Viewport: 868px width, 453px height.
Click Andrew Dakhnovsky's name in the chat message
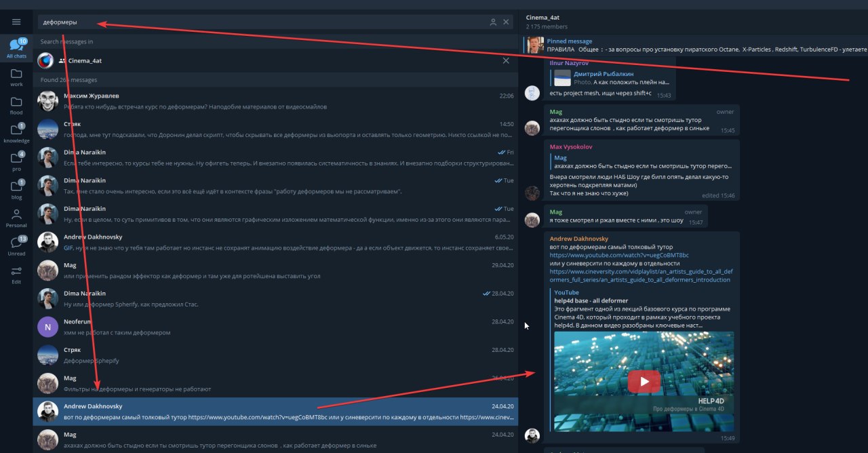click(x=578, y=239)
